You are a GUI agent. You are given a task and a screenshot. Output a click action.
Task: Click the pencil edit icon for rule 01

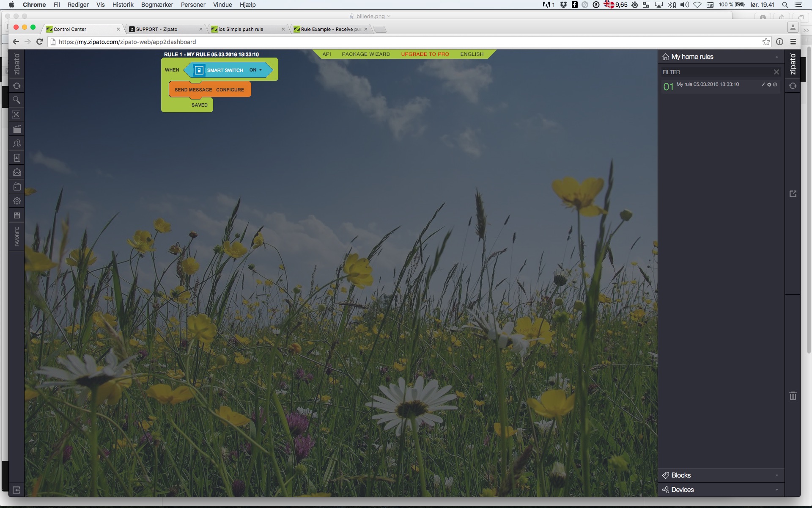(763, 85)
